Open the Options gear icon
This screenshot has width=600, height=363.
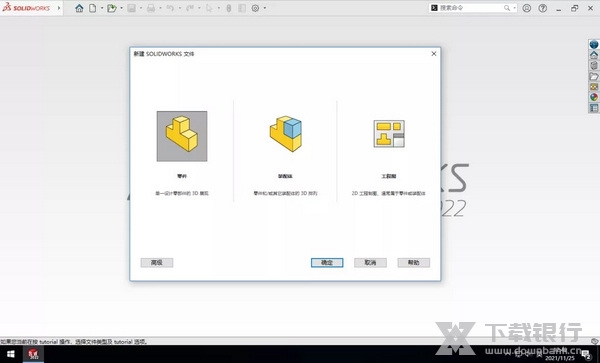tap(255, 8)
